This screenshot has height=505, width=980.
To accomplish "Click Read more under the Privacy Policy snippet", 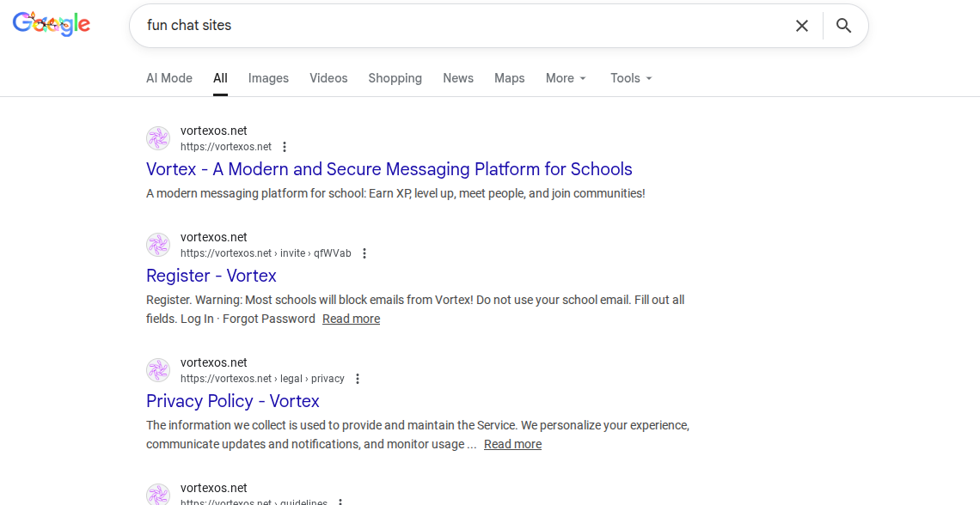I will [512, 444].
